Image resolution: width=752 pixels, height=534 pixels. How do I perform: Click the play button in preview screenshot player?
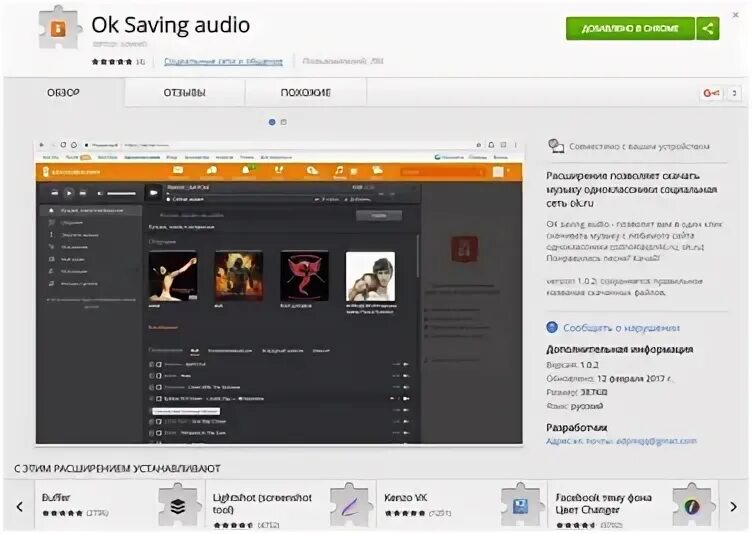69,193
